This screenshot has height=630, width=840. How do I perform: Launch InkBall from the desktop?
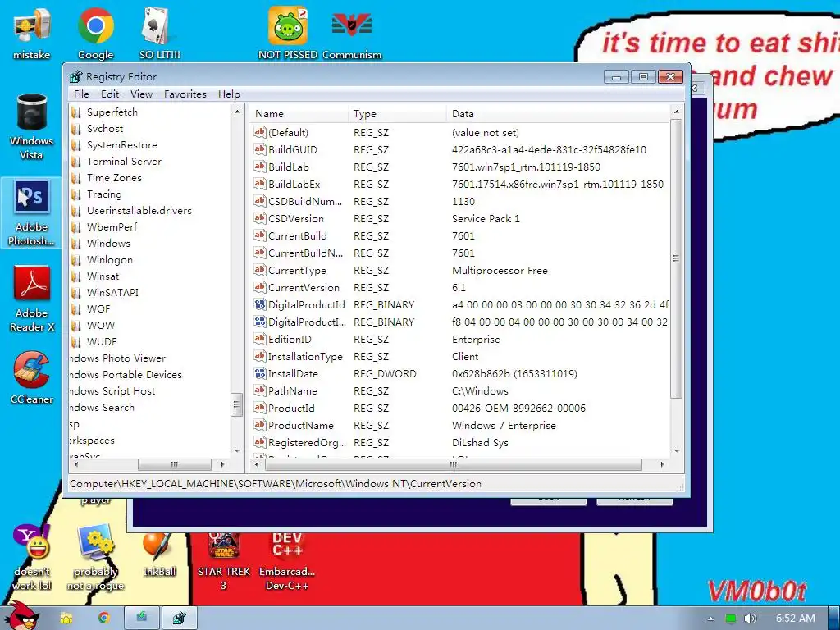point(160,555)
